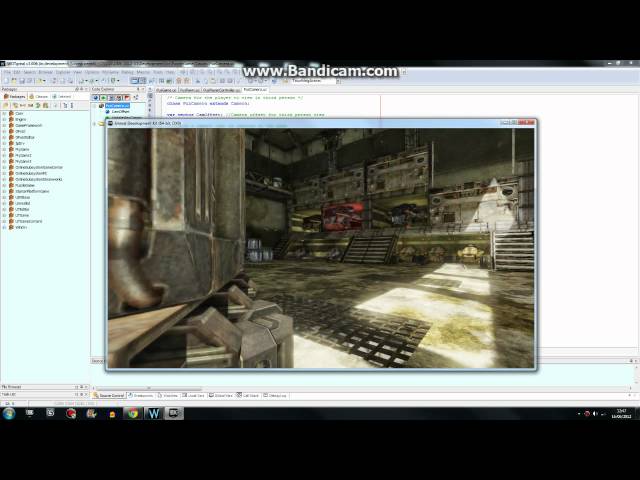Select the OnlineSubsystemSteamworks package
The image size is (640, 480).
(38, 179)
